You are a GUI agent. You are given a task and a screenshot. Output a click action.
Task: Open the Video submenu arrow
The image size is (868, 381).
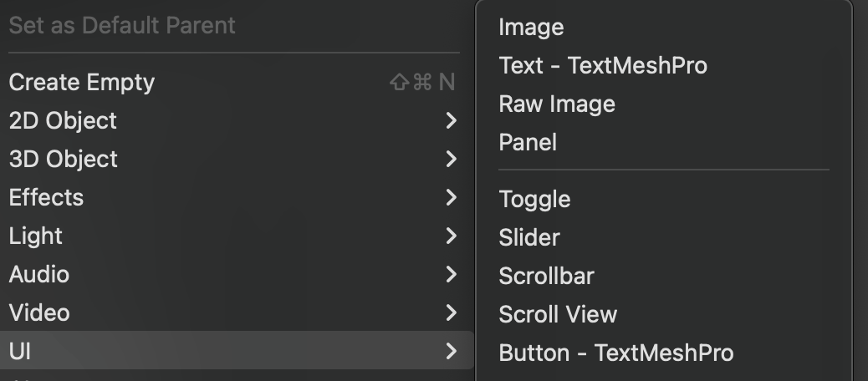tap(452, 313)
